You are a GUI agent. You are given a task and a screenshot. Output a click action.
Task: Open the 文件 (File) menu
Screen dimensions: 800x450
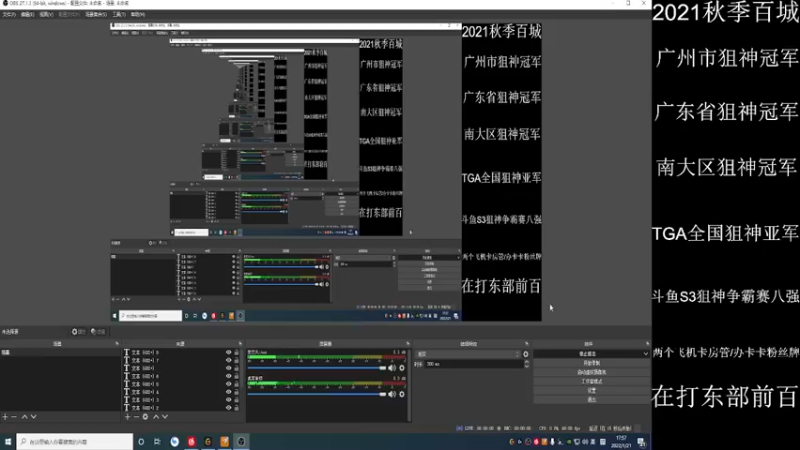[x=9, y=14]
